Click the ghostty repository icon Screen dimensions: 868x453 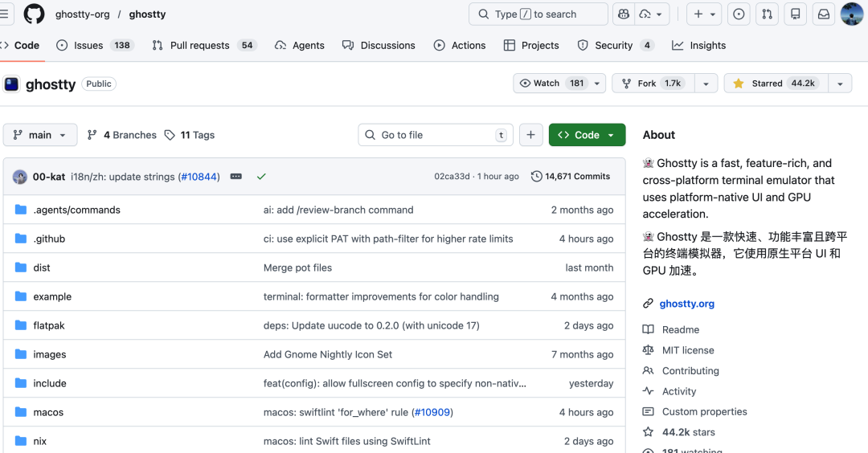pyautogui.click(x=11, y=84)
